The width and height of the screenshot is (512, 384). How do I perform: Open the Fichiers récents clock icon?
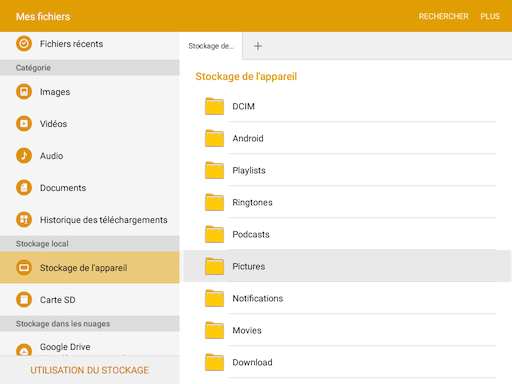24,44
